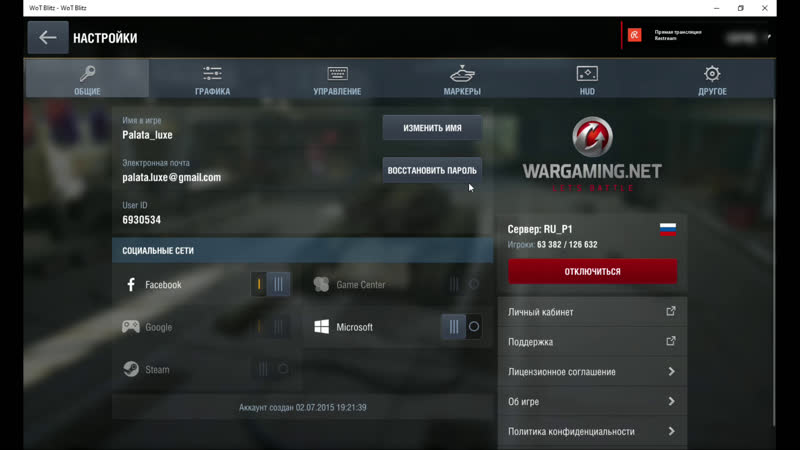
Task: Toggle the Steam connection switch
Action: pyautogui.click(x=270, y=369)
